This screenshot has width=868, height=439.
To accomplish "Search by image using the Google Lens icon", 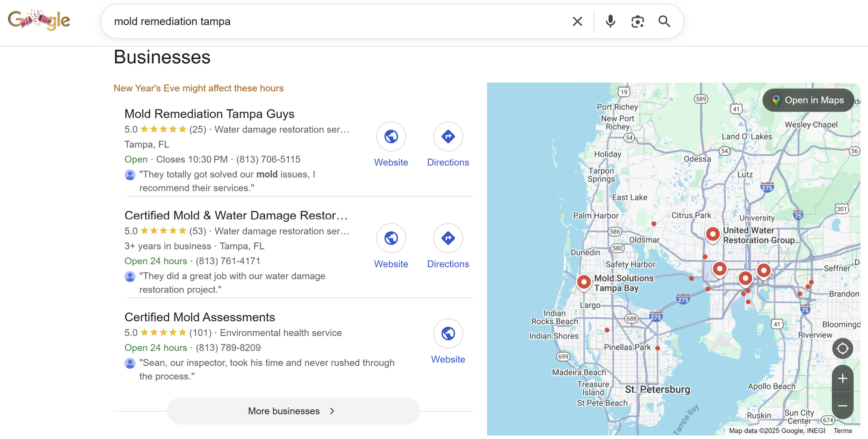I will (x=637, y=21).
